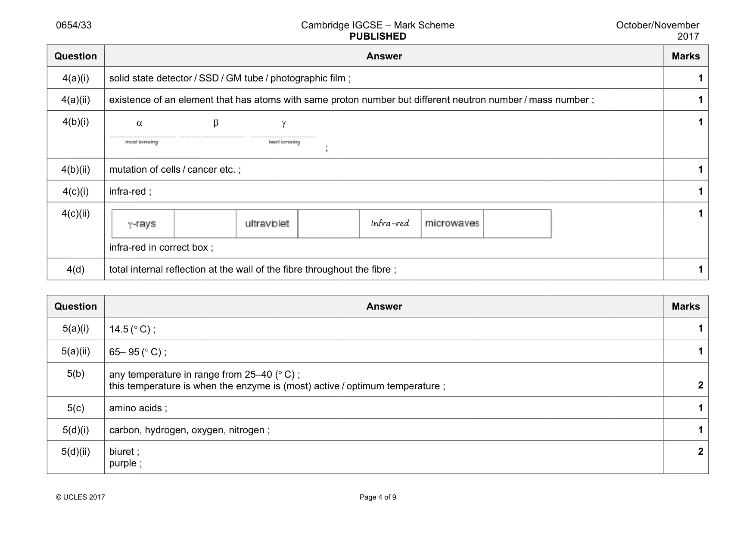Image resolution: width=756 pixels, height=534 pixels.
Task: Click the '© UCLES 2017' footer text
Action: coord(81,497)
